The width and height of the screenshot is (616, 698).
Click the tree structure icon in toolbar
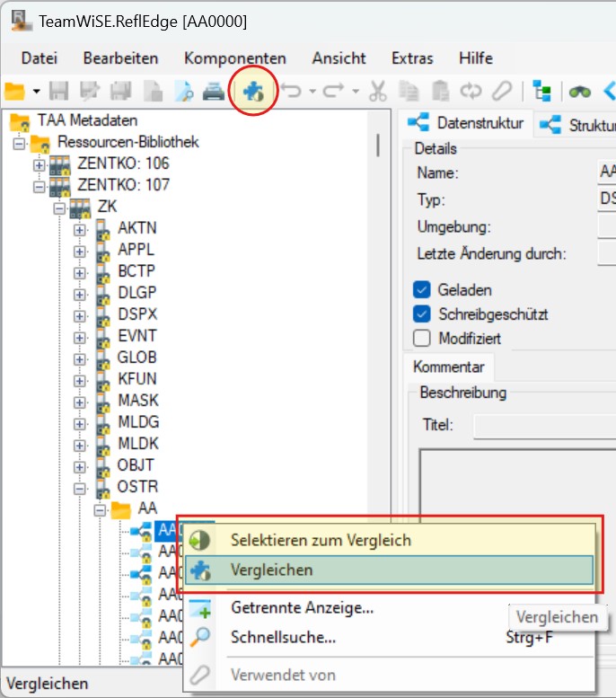coord(541,91)
